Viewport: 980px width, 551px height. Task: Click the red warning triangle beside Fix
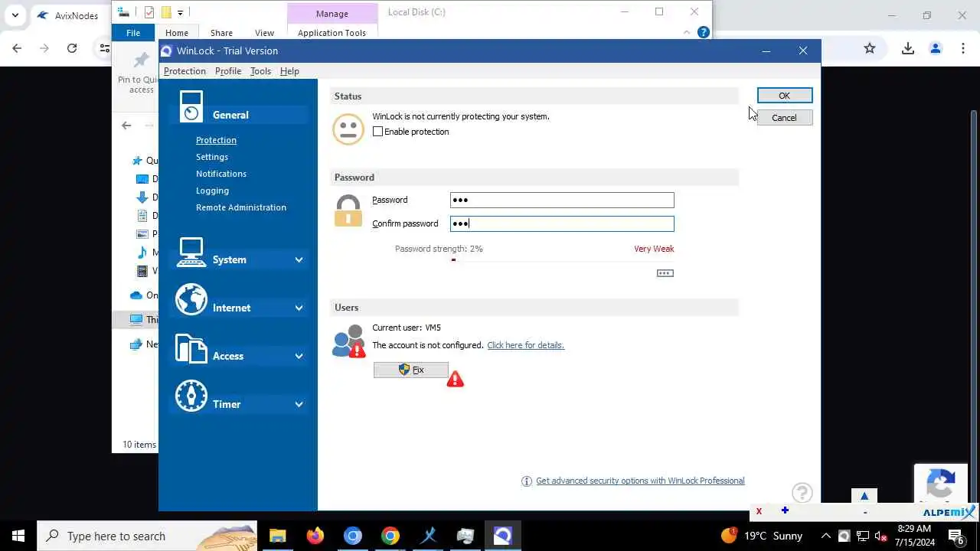(x=456, y=379)
